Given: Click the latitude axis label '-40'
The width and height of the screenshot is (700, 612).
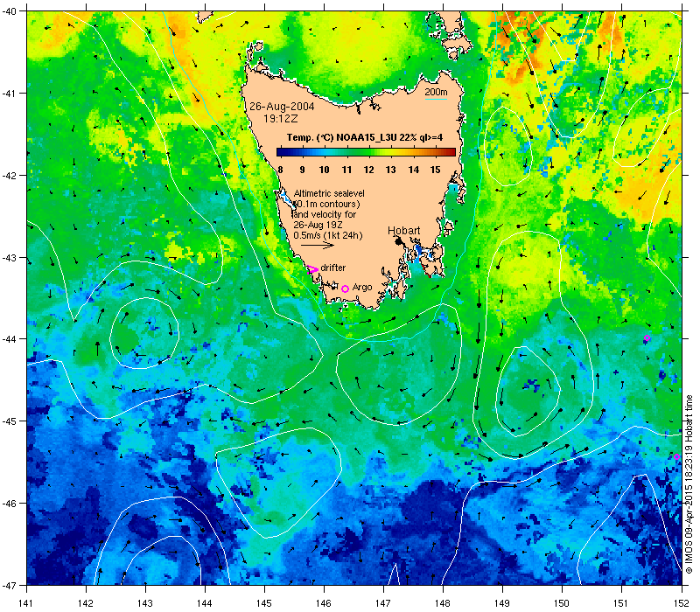Looking at the screenshot, I should pos(8,11).
